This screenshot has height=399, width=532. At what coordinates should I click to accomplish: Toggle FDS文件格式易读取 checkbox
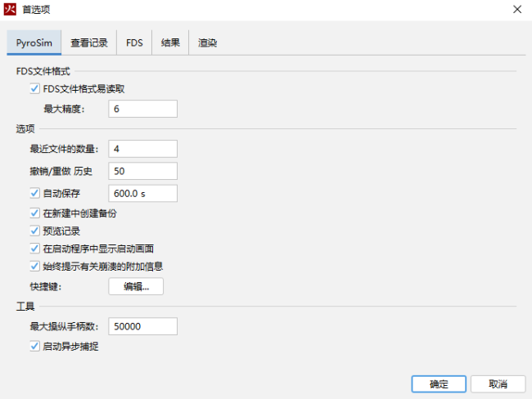34,89
